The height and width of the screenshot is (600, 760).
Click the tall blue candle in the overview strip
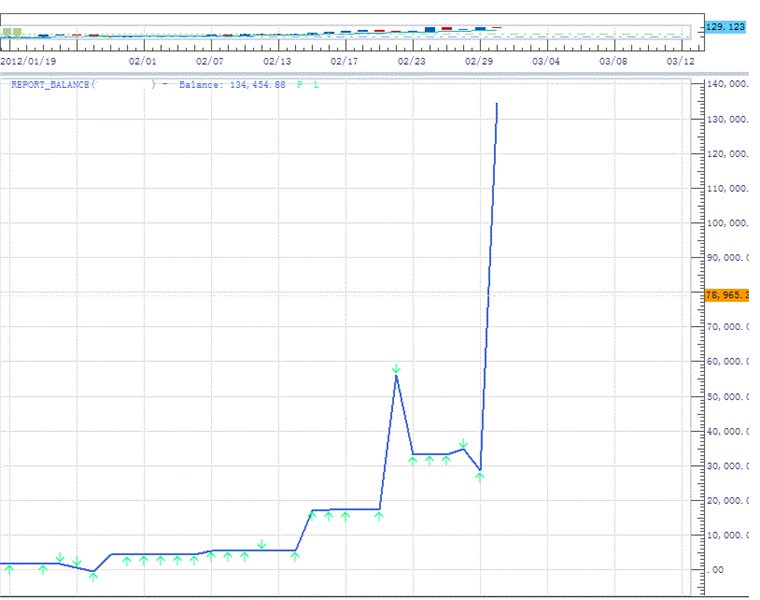430,30
